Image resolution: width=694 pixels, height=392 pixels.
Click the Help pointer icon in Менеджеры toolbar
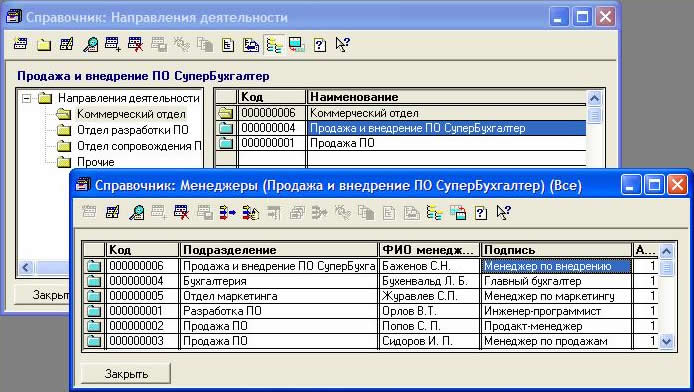click(504, 213)
